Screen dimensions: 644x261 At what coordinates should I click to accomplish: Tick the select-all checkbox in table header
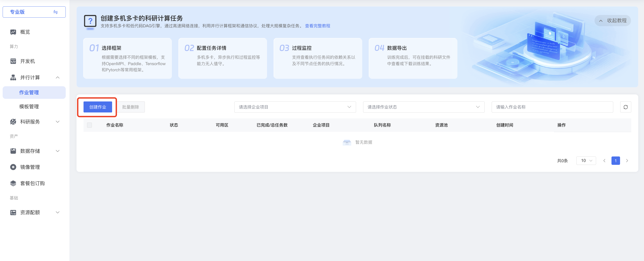point(89,125)
